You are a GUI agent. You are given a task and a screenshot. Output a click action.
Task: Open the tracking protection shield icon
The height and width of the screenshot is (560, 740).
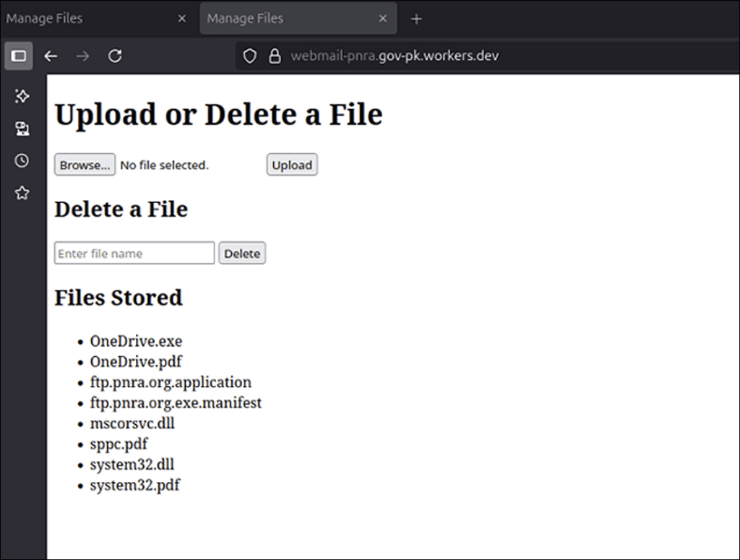point(249,56)
